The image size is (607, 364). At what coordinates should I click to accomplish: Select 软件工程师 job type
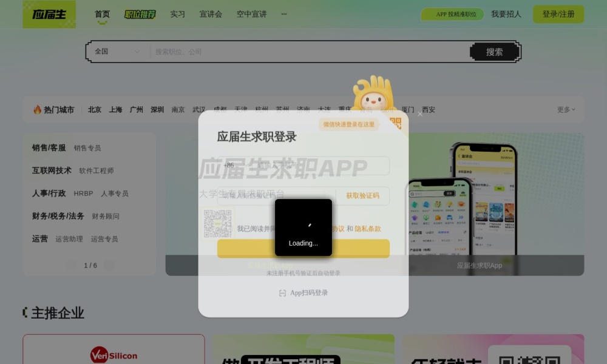[97, 170]
